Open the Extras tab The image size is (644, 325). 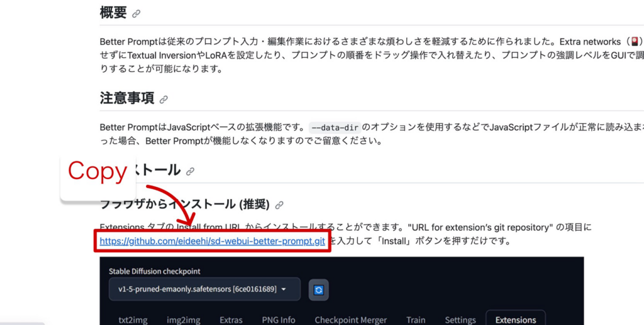231,319
